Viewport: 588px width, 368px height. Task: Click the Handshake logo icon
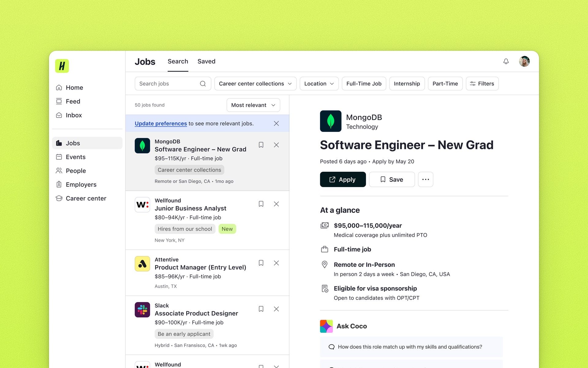(62, 66)
